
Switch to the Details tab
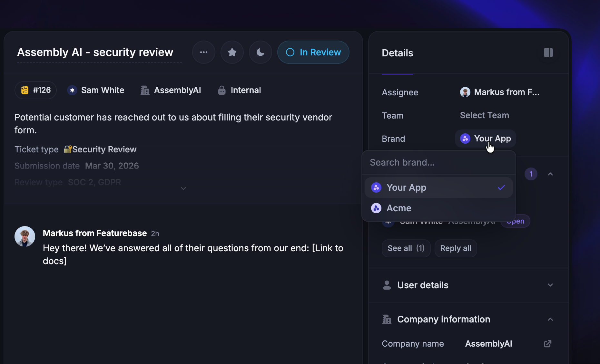coord(398,53)
